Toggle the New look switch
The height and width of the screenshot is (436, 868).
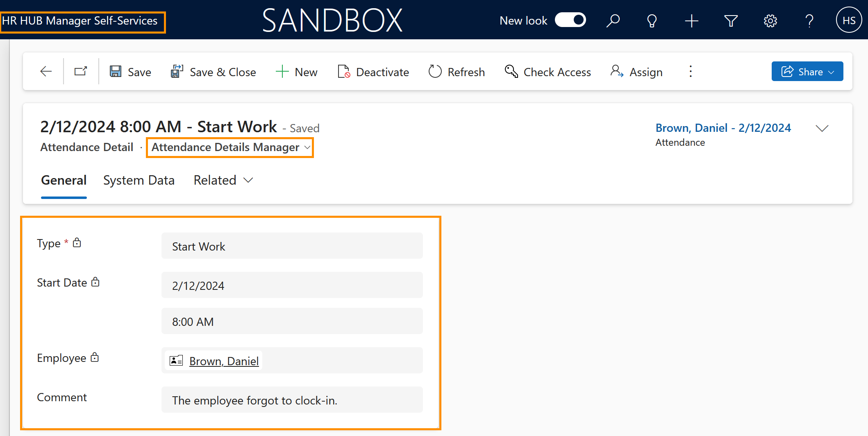(570, 20)
